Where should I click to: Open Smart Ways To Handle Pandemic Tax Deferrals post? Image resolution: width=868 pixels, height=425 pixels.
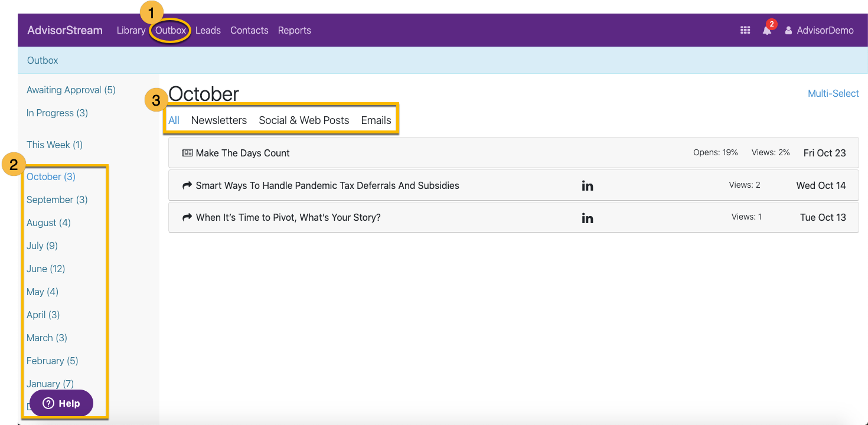328,185
